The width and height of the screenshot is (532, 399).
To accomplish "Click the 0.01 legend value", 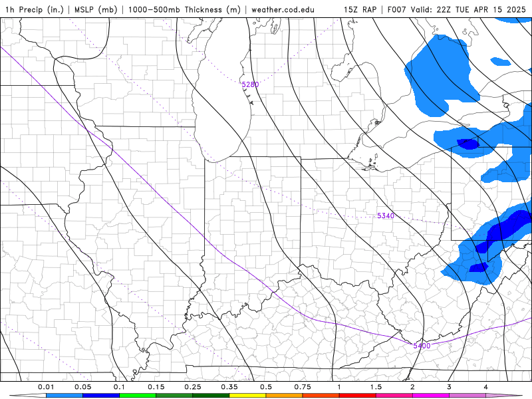I will 46,387.
